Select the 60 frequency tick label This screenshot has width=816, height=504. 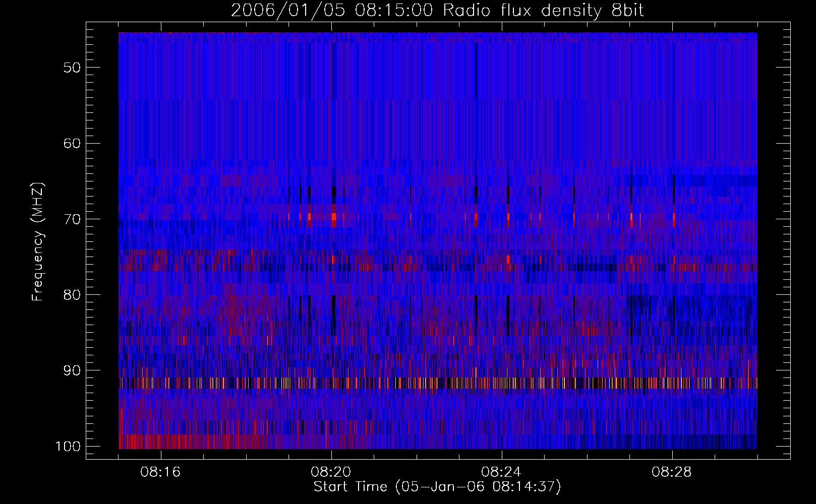tap(72, 143)
